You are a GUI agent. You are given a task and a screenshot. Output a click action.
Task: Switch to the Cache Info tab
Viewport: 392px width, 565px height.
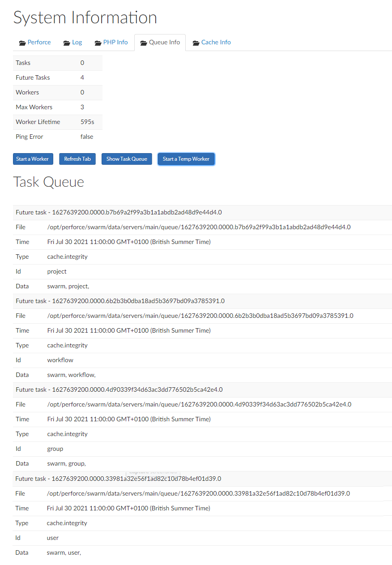click(x=216, y=42)
